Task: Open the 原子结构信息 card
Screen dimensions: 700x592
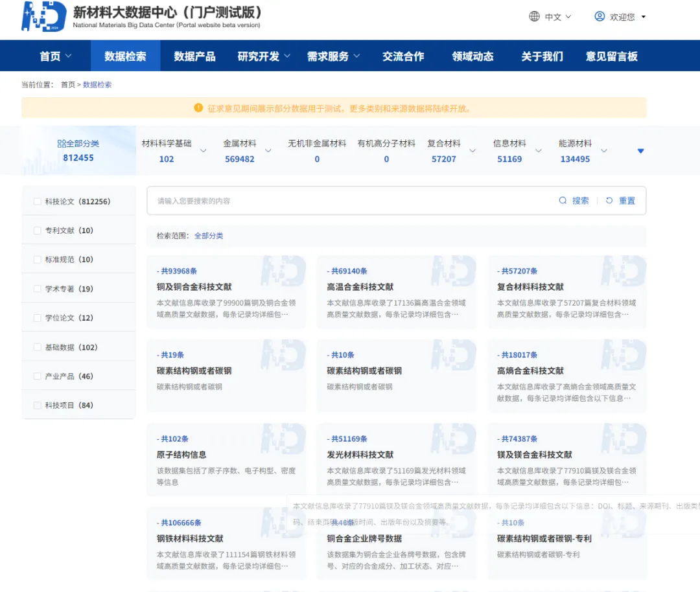Action: [226, 460]
